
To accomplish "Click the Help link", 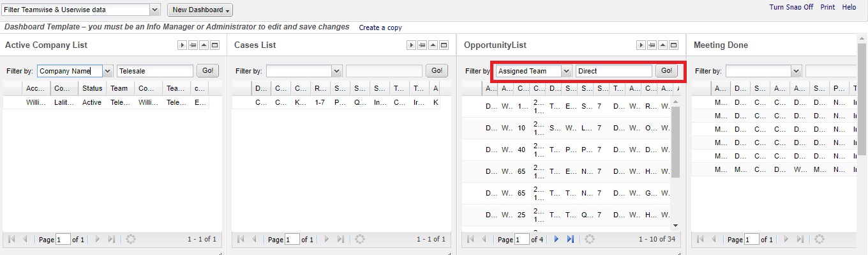I will click(x=849, y=7).
